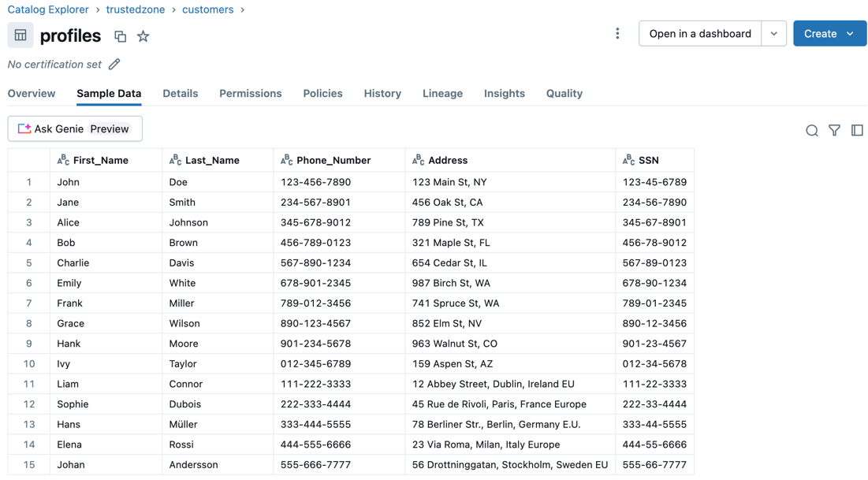Click address 321 Maple St, FL
The width and height of the screenshot is (868, 480).
tap(510, 243)
